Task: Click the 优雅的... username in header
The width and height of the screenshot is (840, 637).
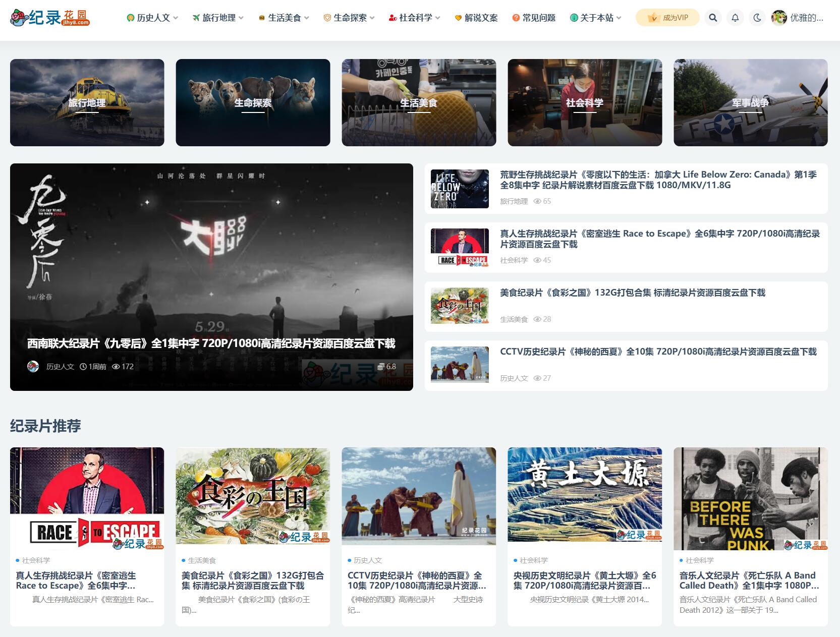Action: coord(807,18)
